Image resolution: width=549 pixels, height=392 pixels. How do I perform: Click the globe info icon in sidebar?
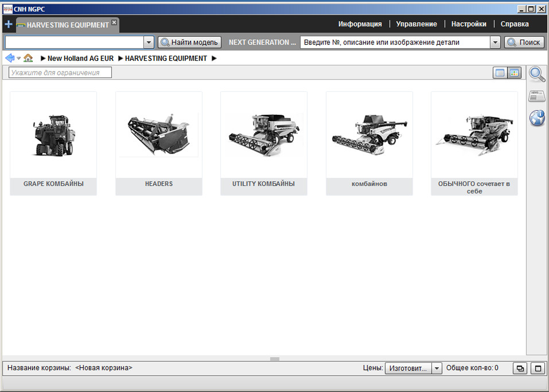pyautogui.click(x=537, y=118)
